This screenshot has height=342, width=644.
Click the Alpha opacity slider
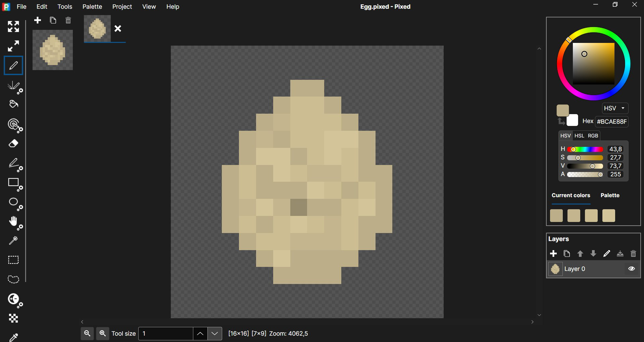tap(585, 174)
